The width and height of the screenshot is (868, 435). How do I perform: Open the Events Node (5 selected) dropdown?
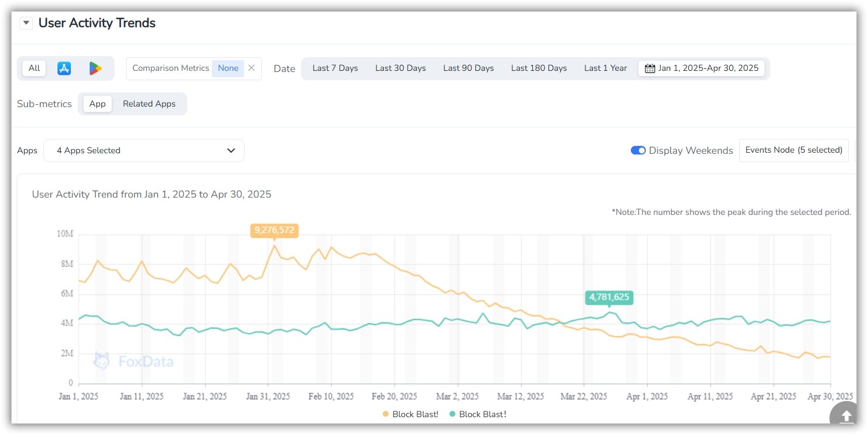click(794, 150)
